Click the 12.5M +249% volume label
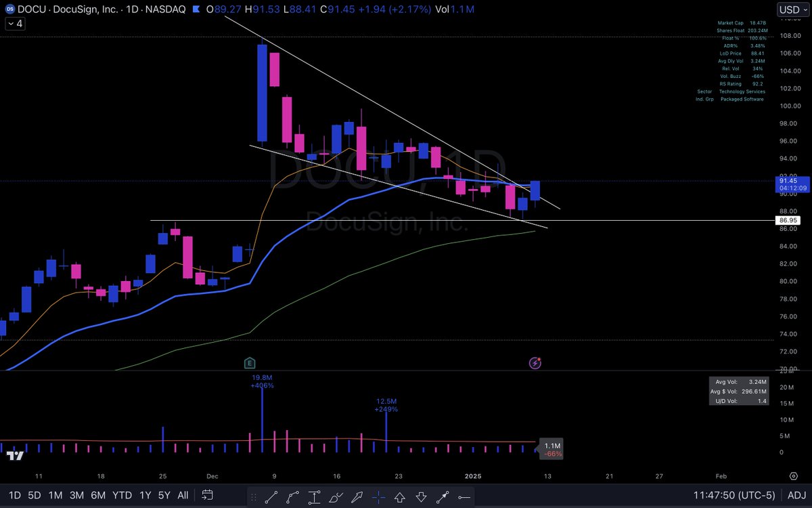 (x=386, y=405)
